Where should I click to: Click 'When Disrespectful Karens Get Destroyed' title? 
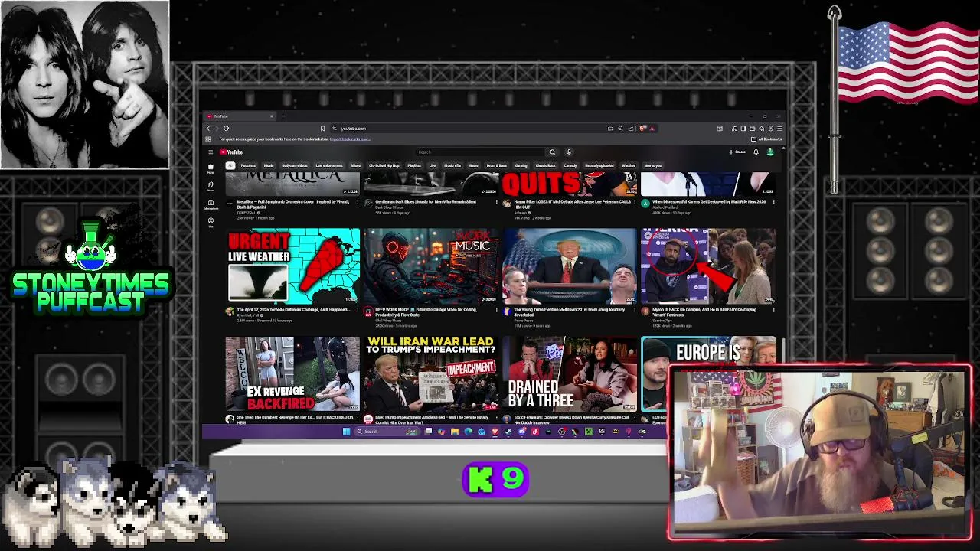(x=708, y=201)
